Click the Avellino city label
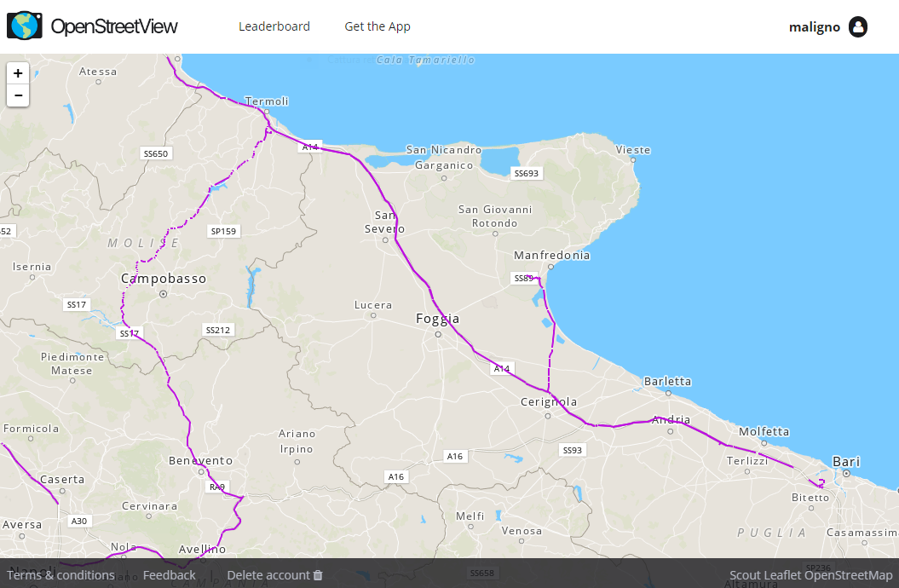The height and width of the screenshot is (588, 899). point(203,549)
